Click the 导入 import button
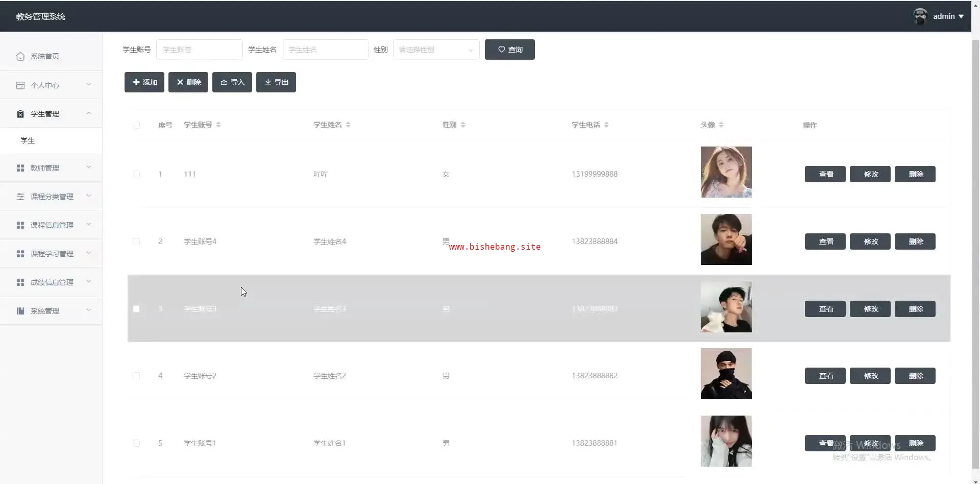Screen dimensions: 980x484 232,82
